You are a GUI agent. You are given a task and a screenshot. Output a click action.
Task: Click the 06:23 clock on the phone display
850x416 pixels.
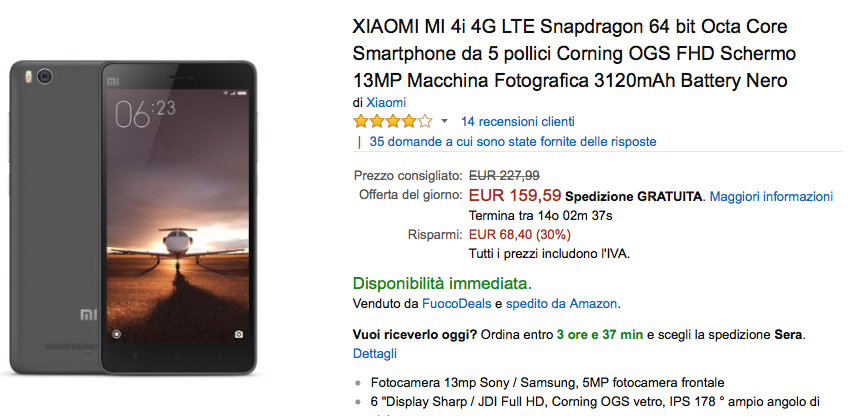145,114
